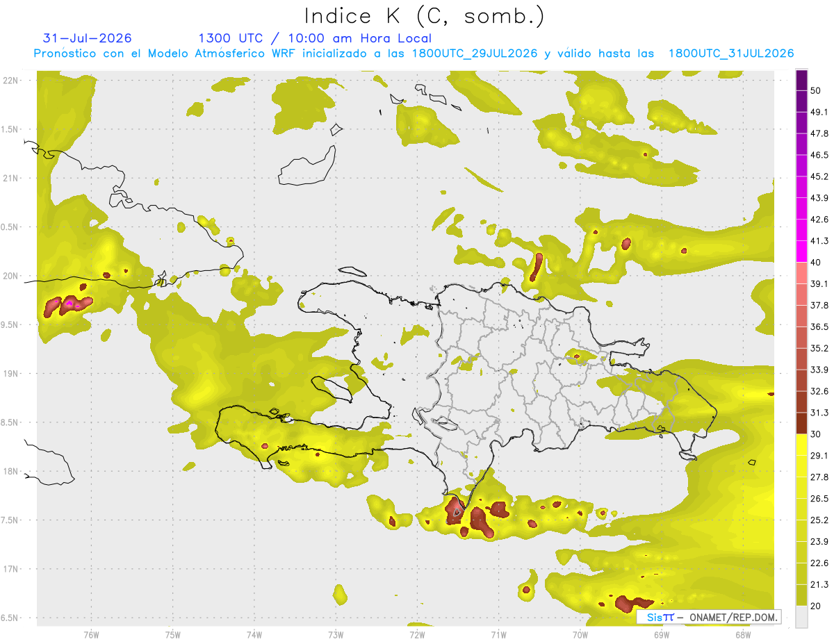Screen dimensions: 834x644
Task: Click the "30" color scale value
Action: click(817, 434)
